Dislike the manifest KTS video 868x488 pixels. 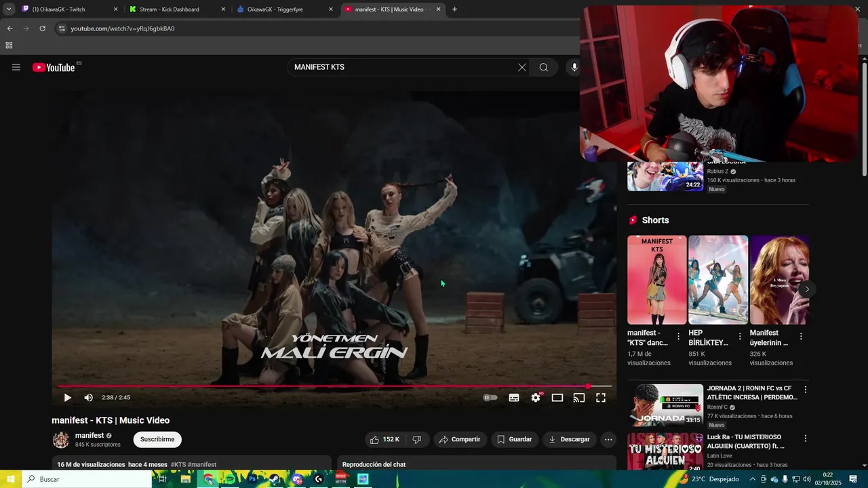tap(417, 439)
